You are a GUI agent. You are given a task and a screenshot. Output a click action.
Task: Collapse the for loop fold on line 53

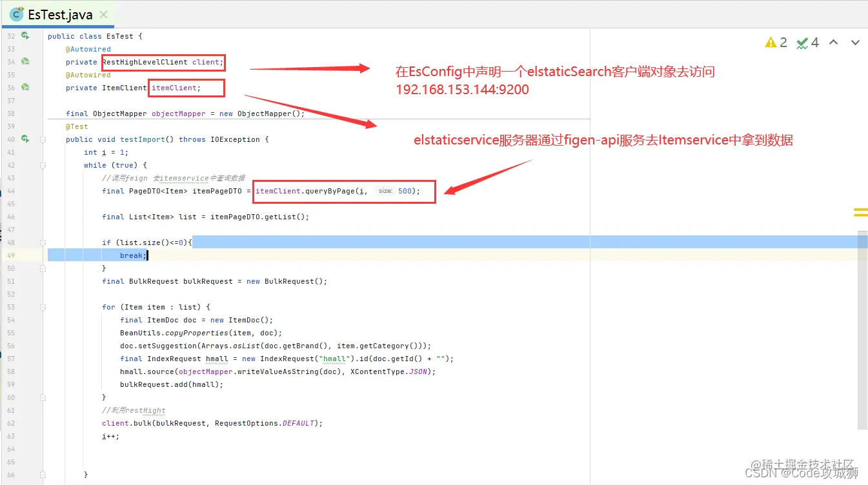click(43, 307)
